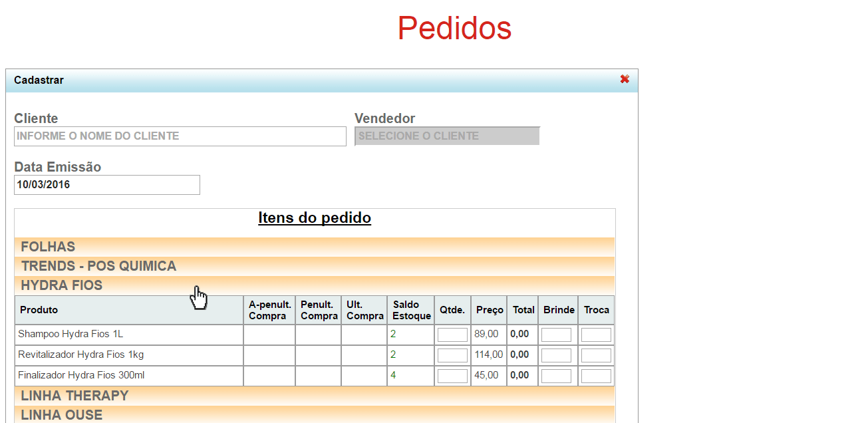This screenshot has width=868, height=423.
Task: Expand the TRENDS - POS QUIMICA section
Action: [x=315, y=266]
